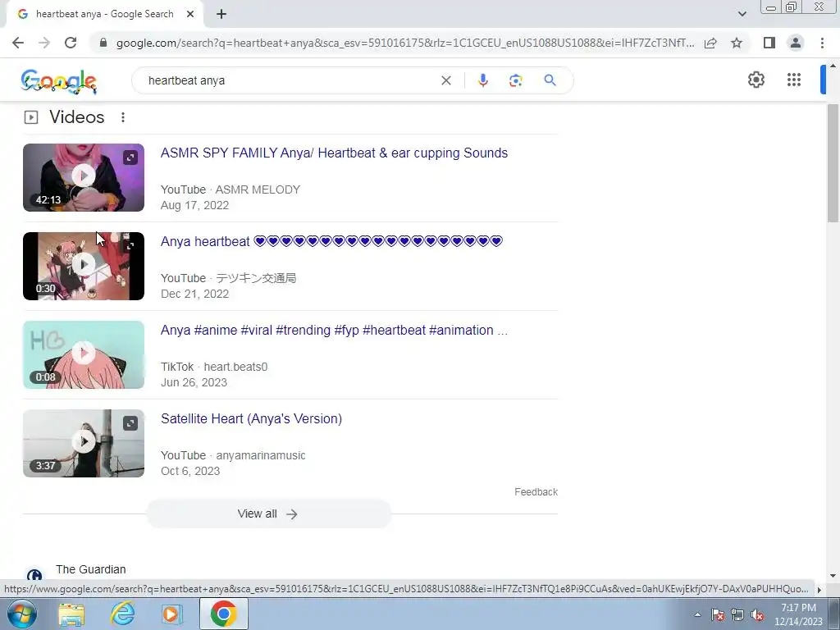840x630 pixels.
Task: Open Anya #anime #viral TikTok link
Action: coord(335,330)
